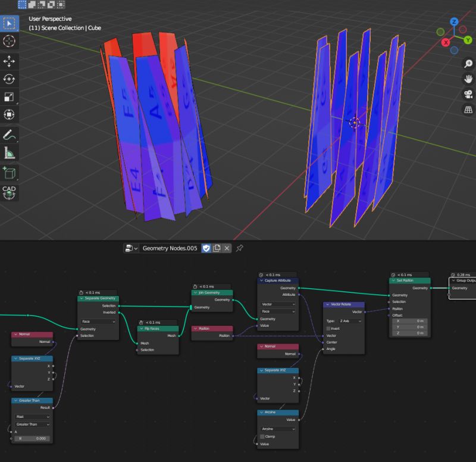The height and width of the screenshot is (462, 476).
Task: Open Float data type dropdown on Greater Than
Action: point(32,417)
